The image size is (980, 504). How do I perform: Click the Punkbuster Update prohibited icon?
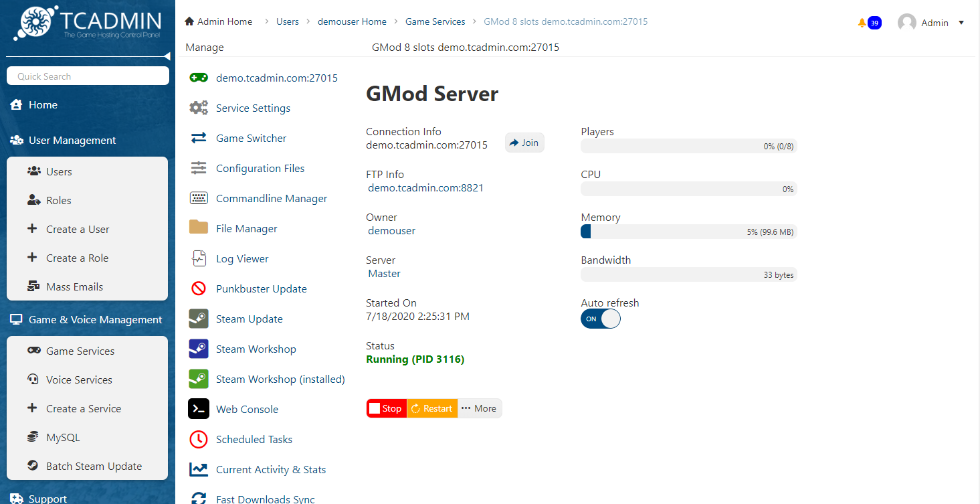[x=199, y=288]
